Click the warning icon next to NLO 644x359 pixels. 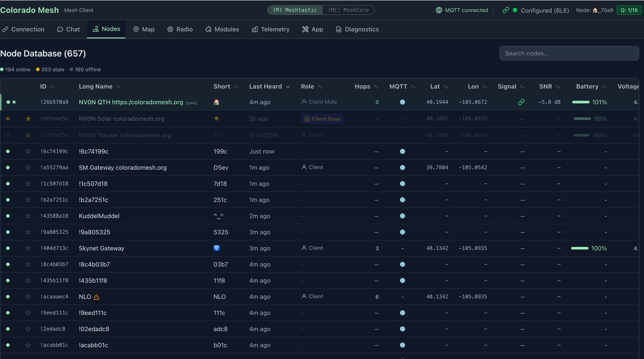[x=96, y=297]
